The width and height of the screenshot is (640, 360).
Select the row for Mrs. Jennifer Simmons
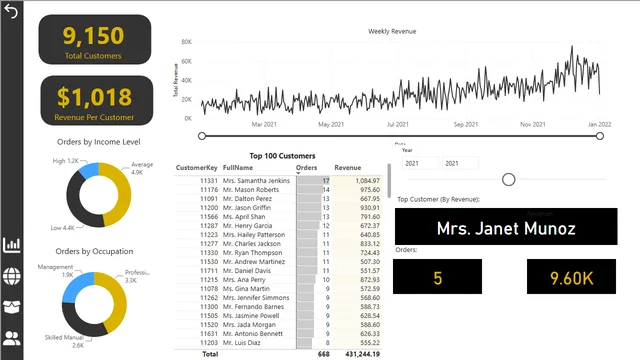[278, 298]
